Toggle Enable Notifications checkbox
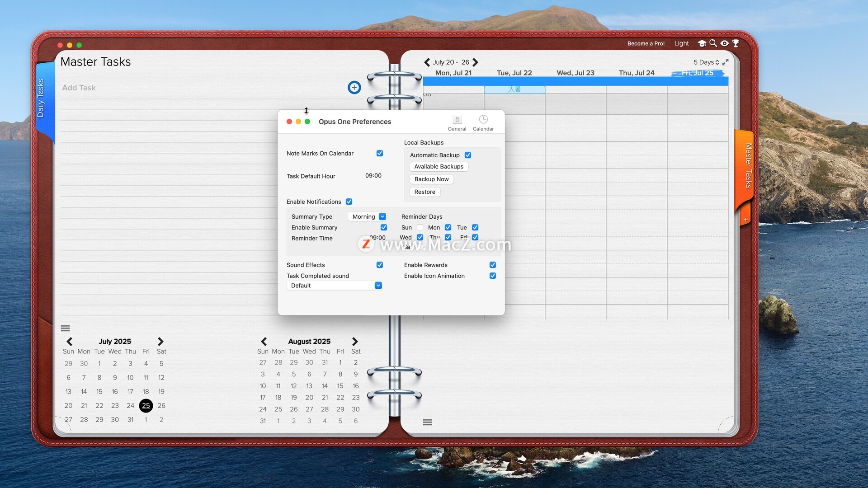The height and width of the screenshot is (488, 868). click(349, 202)
